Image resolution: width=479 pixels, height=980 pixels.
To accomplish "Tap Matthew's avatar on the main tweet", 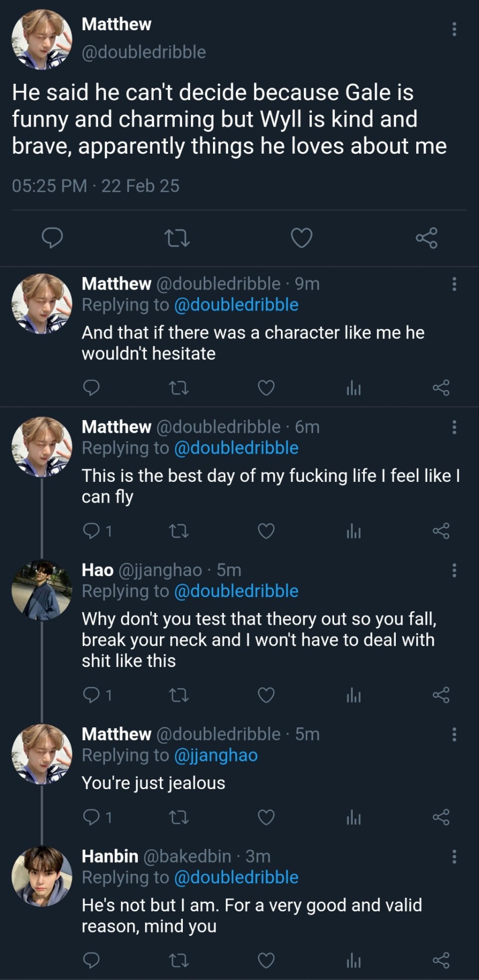I will click(x=42, y=39).
